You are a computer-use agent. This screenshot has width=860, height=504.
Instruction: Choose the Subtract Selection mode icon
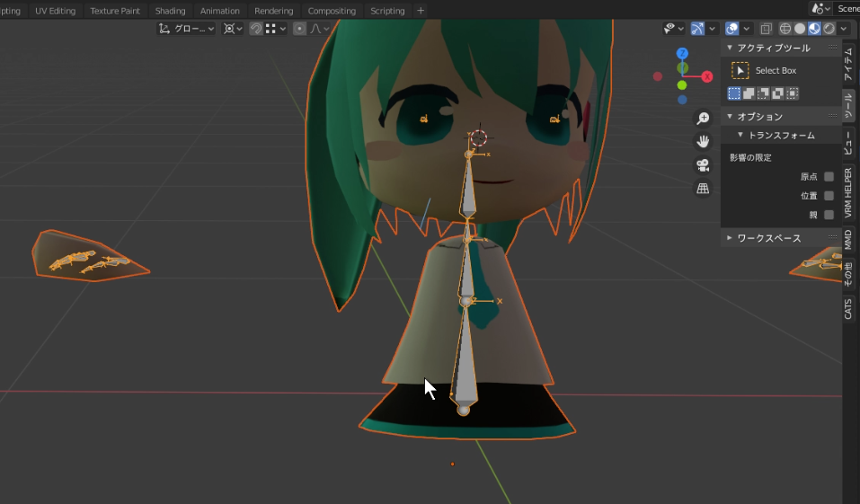click(x=763, y=93)
